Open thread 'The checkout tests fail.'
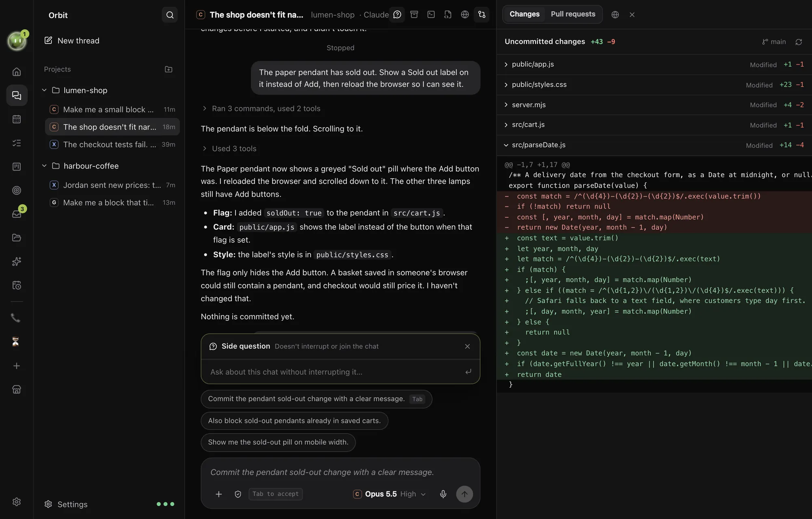Image resolution: width=812 pixels, height=519 pixels. pos(112,144)
